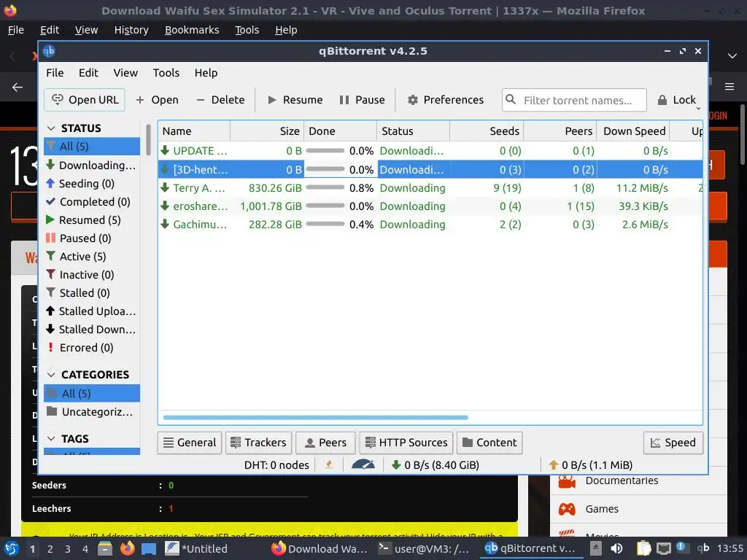The image size is (747, 560).
Task: Sort torrents by Status column
Action: click(x=413, y=131)
